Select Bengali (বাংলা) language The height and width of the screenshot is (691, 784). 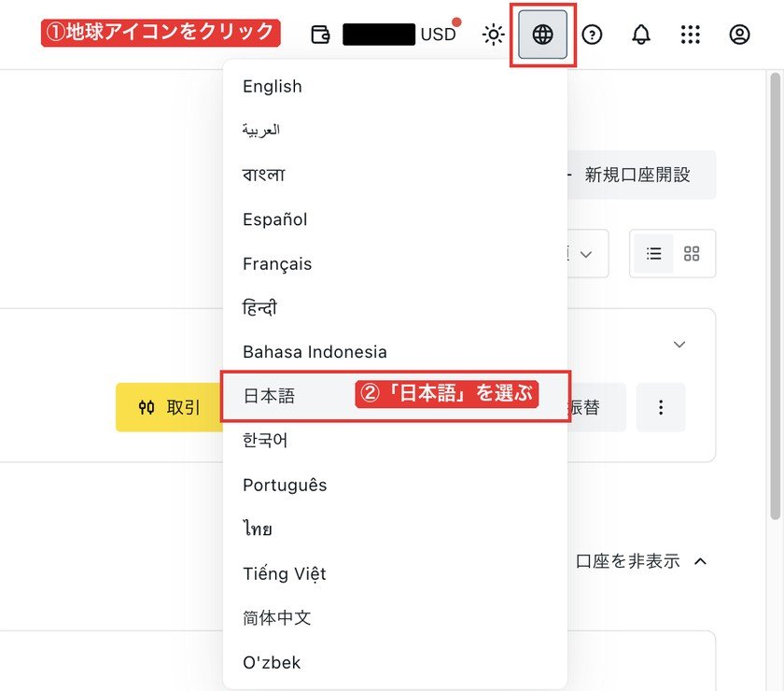[x=395, y=175]
